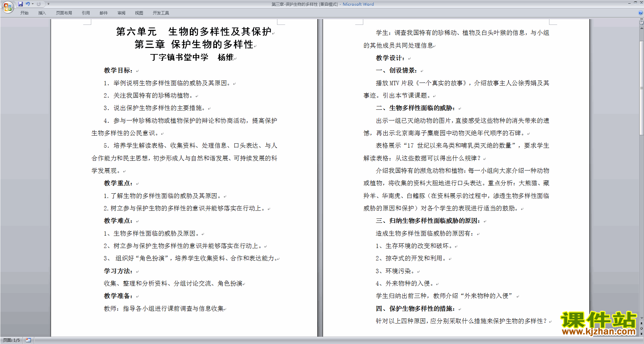Click the Next Page double-arrow button
644x344 pixels.
[641, 334]
